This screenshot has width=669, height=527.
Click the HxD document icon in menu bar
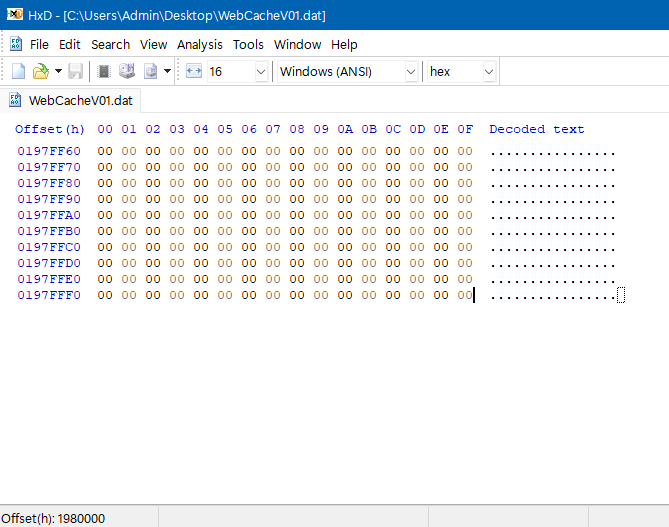tap(16, 44)
